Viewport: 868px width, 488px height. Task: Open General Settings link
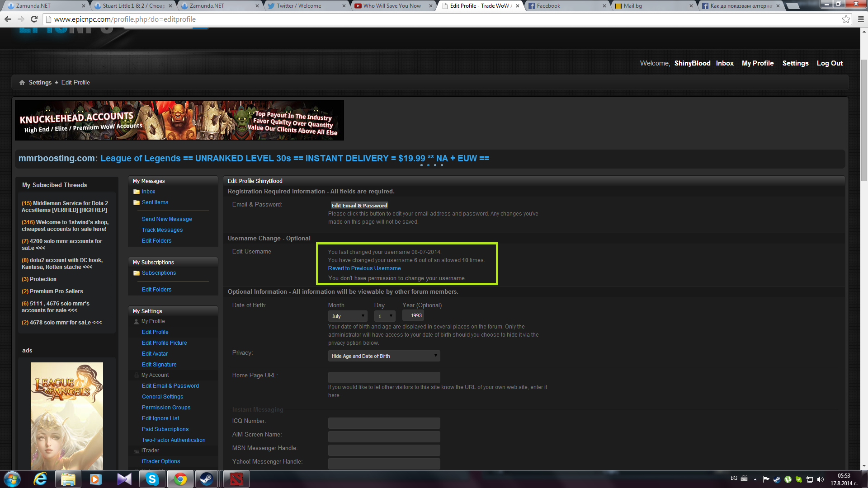tap(162, 397)
